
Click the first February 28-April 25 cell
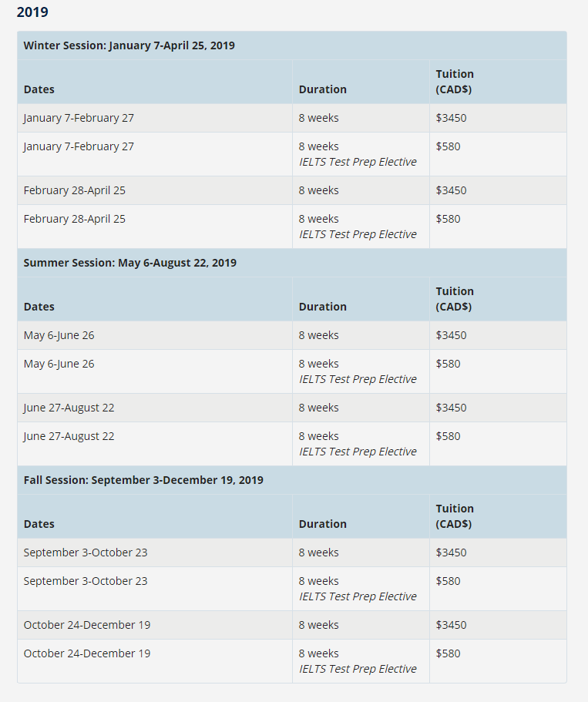coord(155,191)
